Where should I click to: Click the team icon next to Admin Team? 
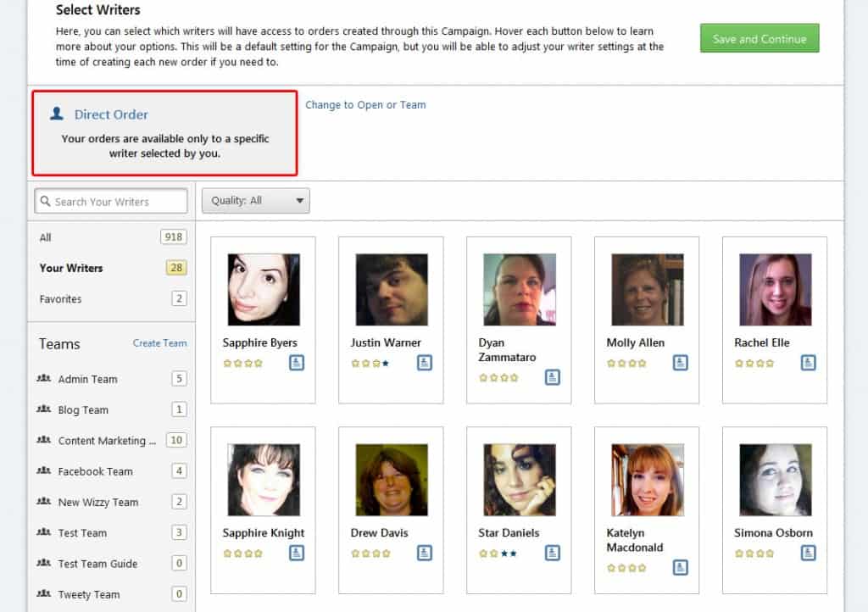(45, 379)
